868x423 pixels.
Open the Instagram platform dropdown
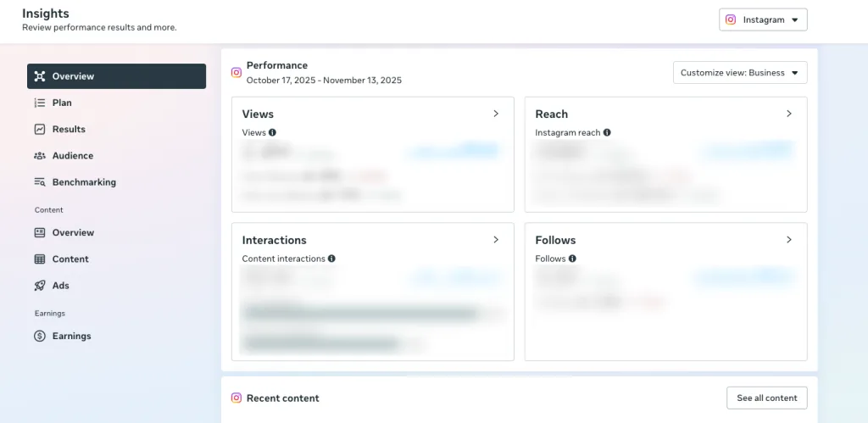[763, 19]
